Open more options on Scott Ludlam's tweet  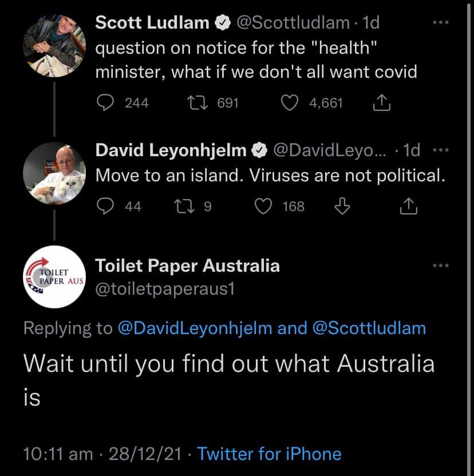(x=440, y=22)
